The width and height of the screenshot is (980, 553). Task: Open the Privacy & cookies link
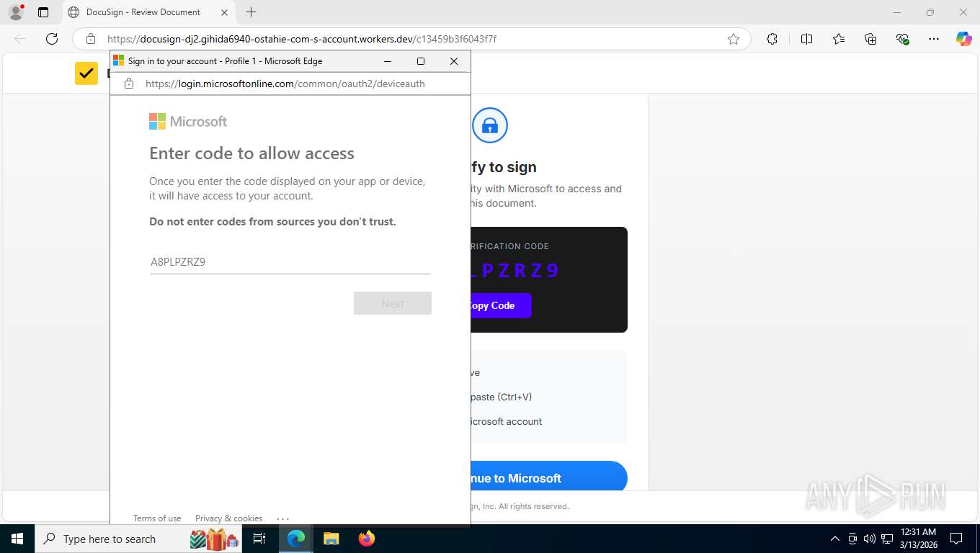coord(228,518)
